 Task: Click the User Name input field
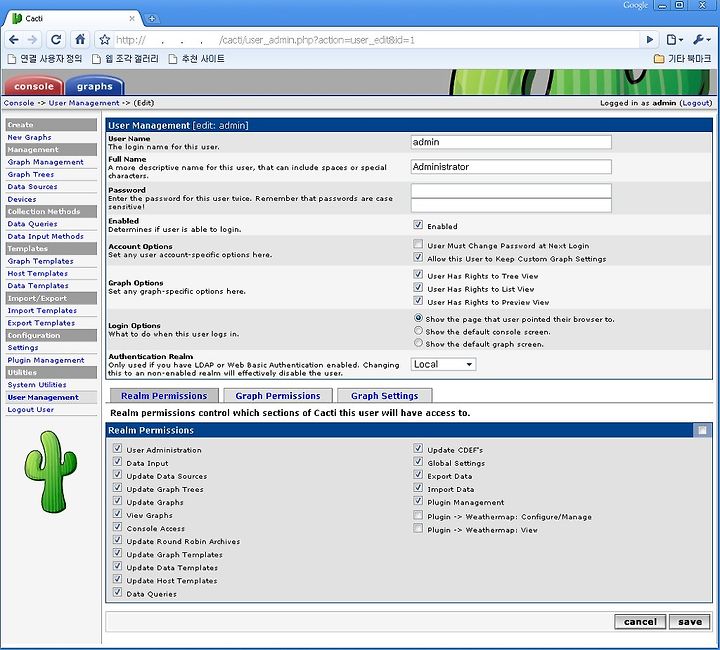pyautogui.click(x=511, y=142)
